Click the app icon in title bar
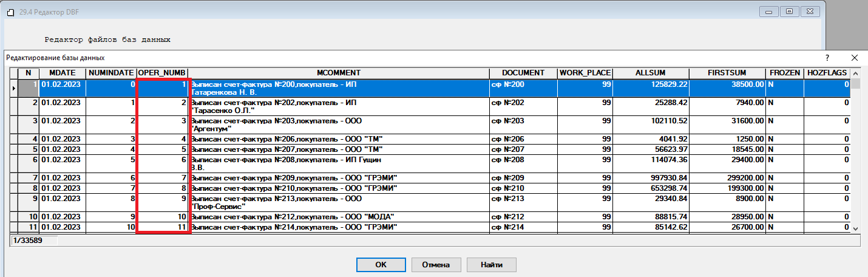The width and height of the screenshot is (868, 277). (9, 11)
